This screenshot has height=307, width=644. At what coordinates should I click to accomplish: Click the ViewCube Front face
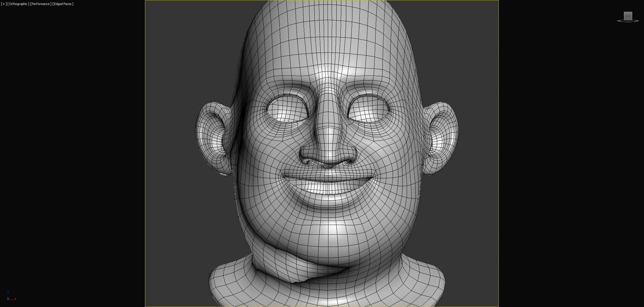coord(628,16)
